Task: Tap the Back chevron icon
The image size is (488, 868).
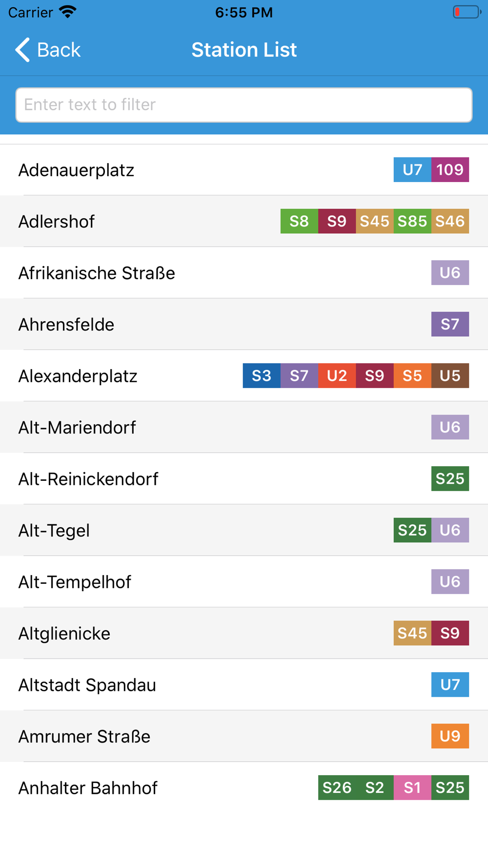Action: coord(22,50)
